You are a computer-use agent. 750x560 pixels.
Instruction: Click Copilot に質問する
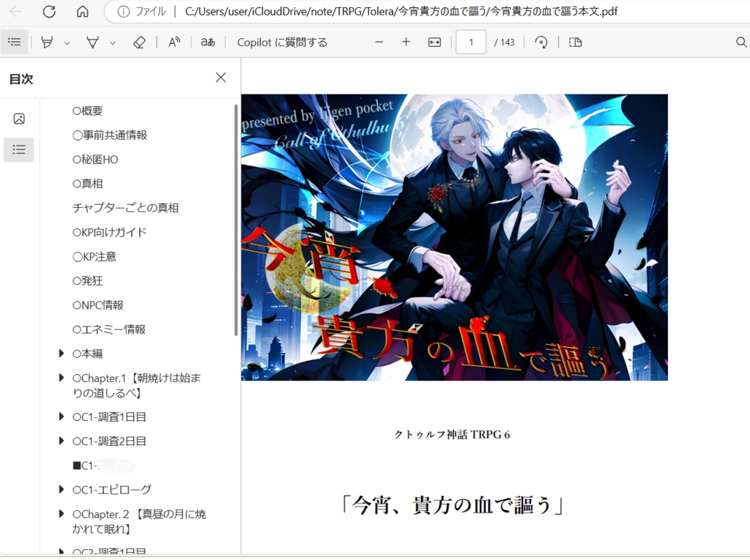tap(282, 42)
